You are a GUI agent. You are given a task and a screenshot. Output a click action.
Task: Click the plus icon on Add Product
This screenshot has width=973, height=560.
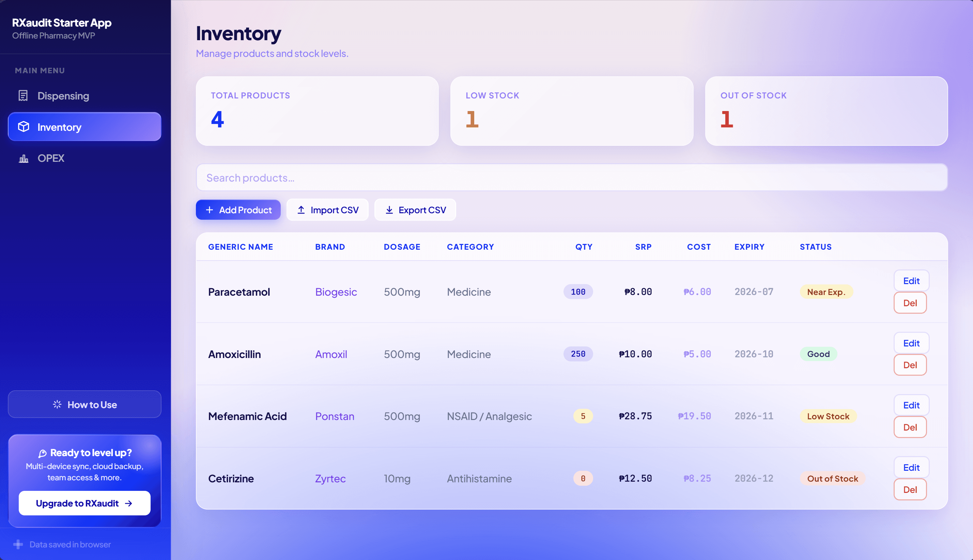pos(209,210)
